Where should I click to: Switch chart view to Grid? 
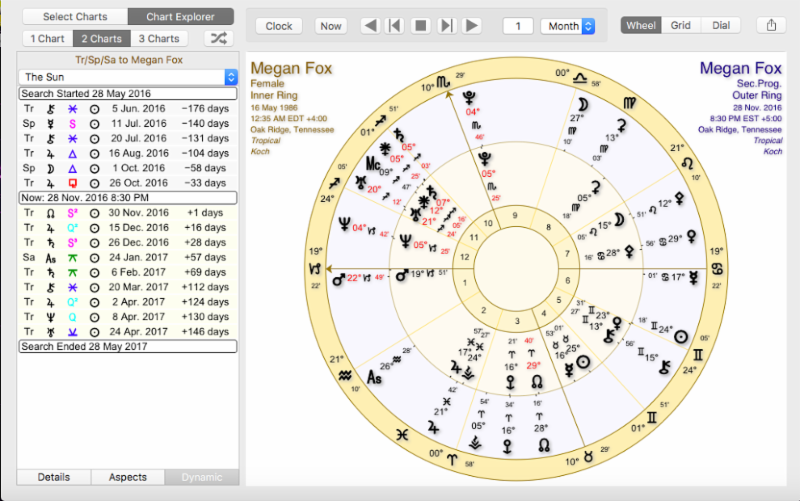point(680,26)
